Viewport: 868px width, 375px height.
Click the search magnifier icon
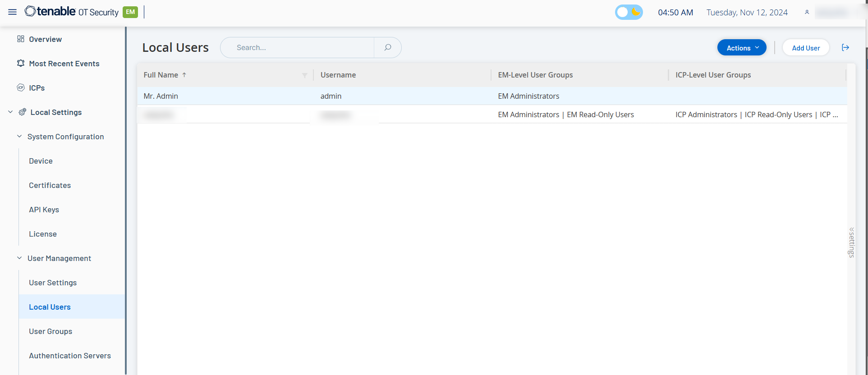pos(387,47)
